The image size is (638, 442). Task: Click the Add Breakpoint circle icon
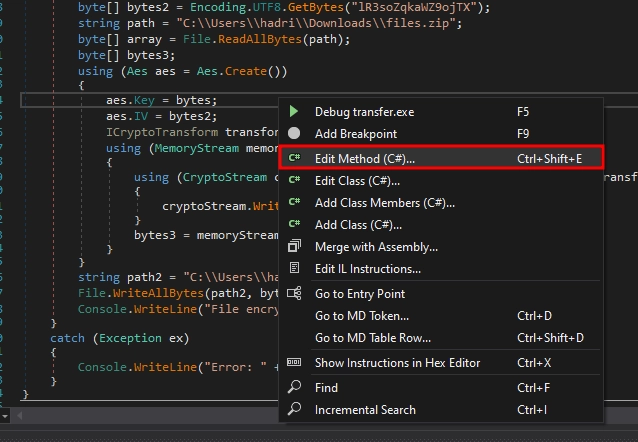coord(294,133)
